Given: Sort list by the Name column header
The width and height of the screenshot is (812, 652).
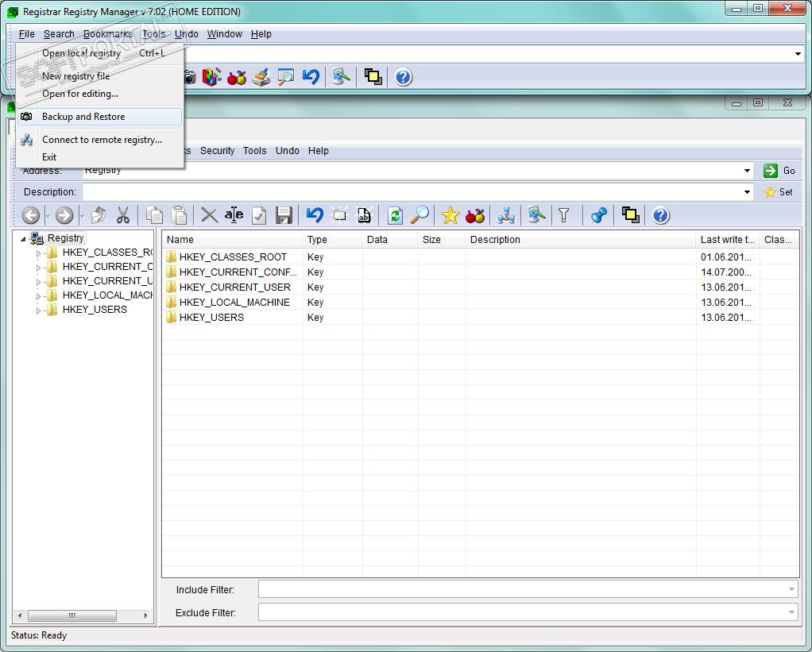Looking at the screenshot, I should coord(232,240).
